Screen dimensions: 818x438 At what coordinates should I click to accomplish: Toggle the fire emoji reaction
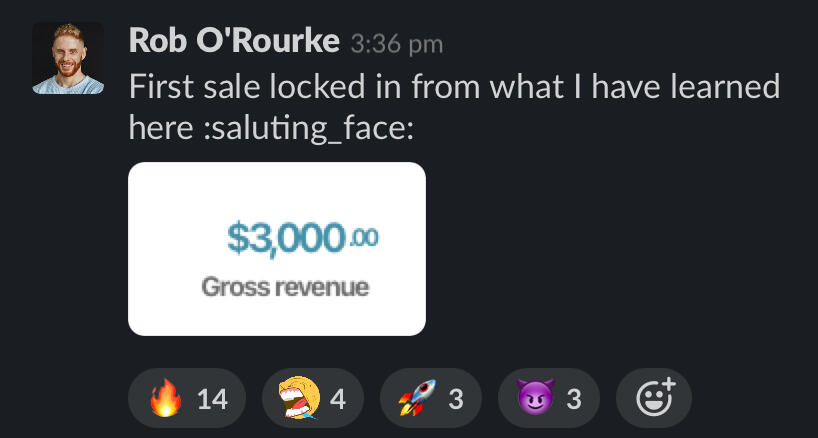(186, 398)
